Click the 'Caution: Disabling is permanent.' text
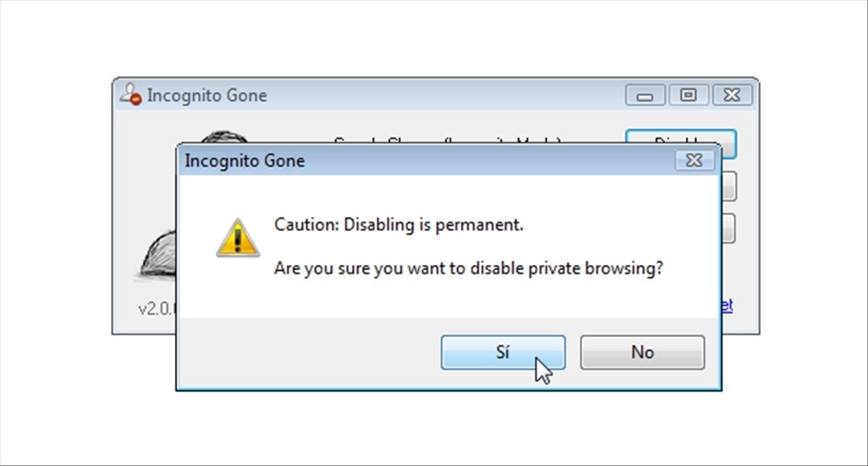This screenshot has height=466, width=868. coord(399,225)
